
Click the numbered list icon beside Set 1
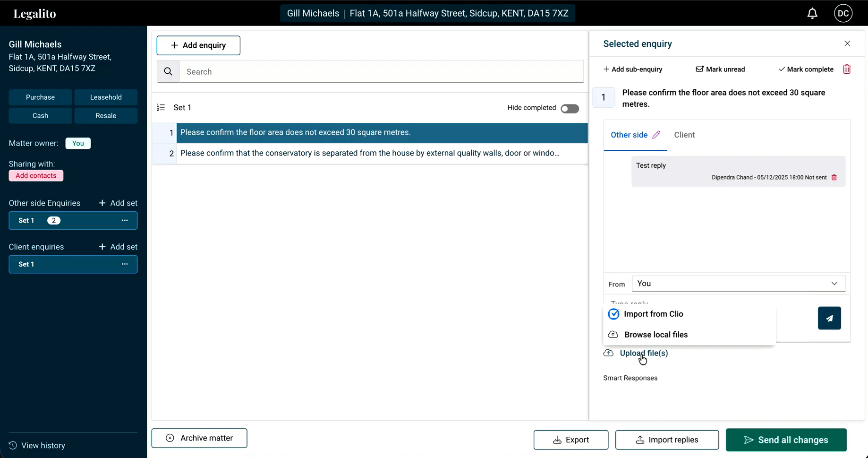point(161,108)
